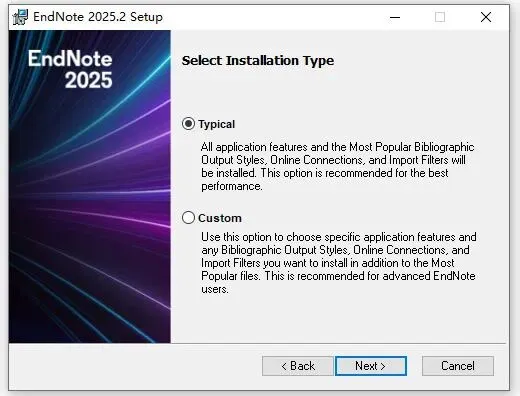Select the Typical installation radio button
The height and width of the screenshot is (396, 520).
[188, 124]
